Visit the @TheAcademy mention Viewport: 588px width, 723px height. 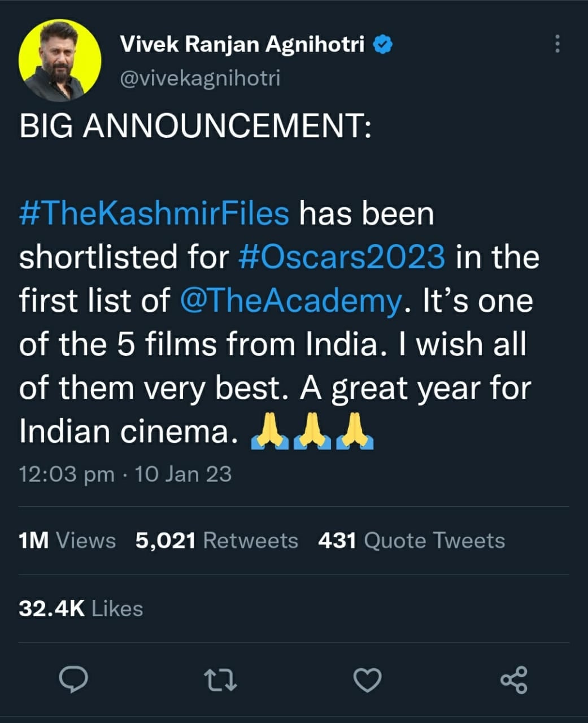(291, 300)
